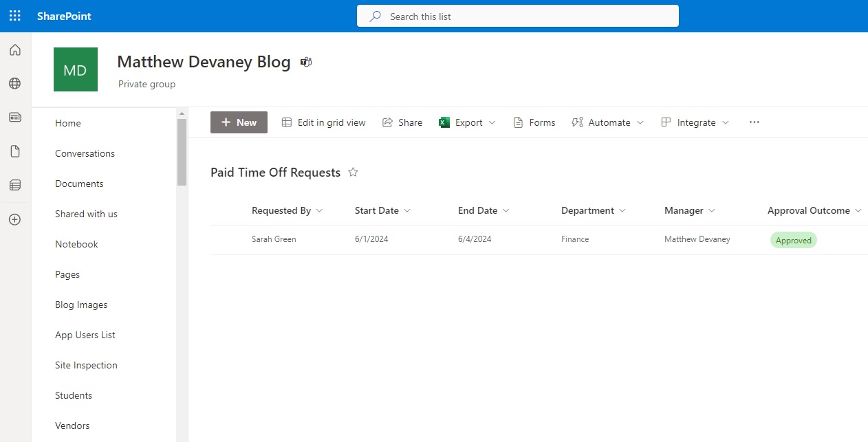Click the Forms document icon

click(519, 122)
